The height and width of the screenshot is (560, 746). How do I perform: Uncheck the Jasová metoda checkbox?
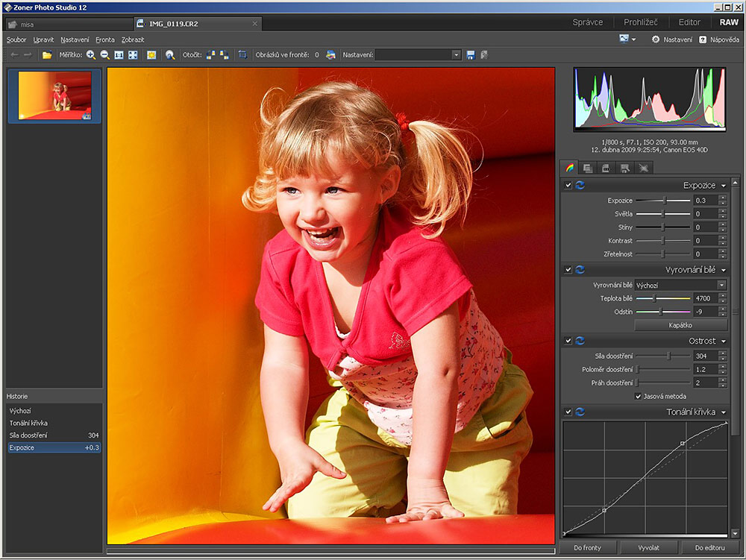639,397
